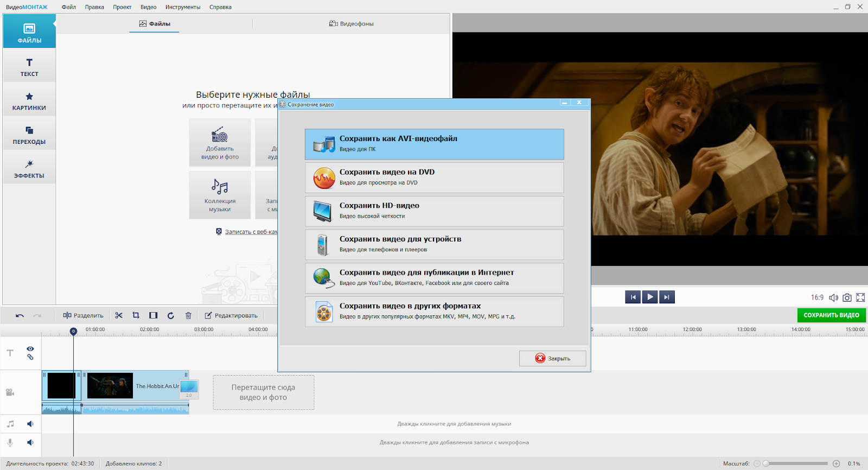Click the transition square after Hobbit clip
868x470 pixels.
[x=189, y=389]
